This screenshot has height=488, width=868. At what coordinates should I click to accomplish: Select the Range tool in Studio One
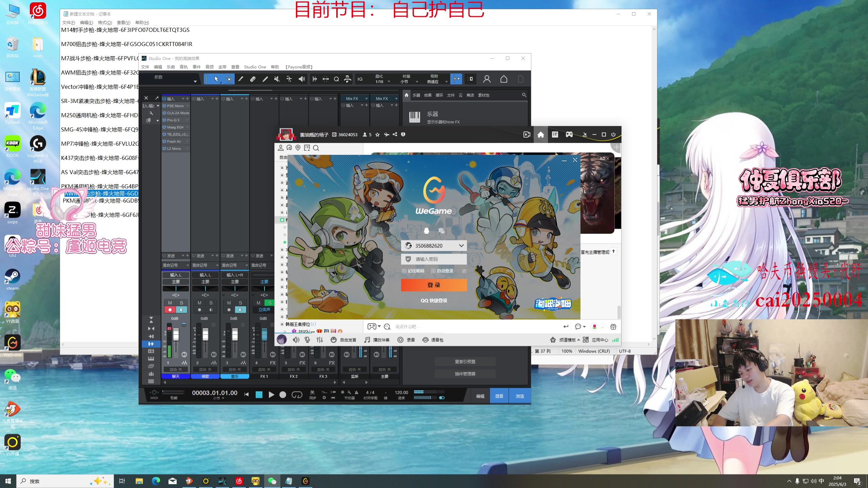(x=229, y=79)
